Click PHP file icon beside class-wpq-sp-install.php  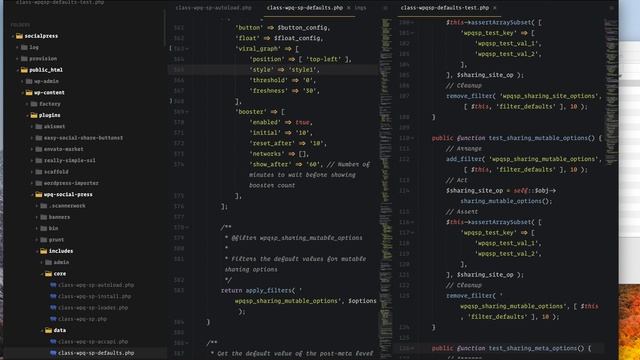(x=53, y=296)
